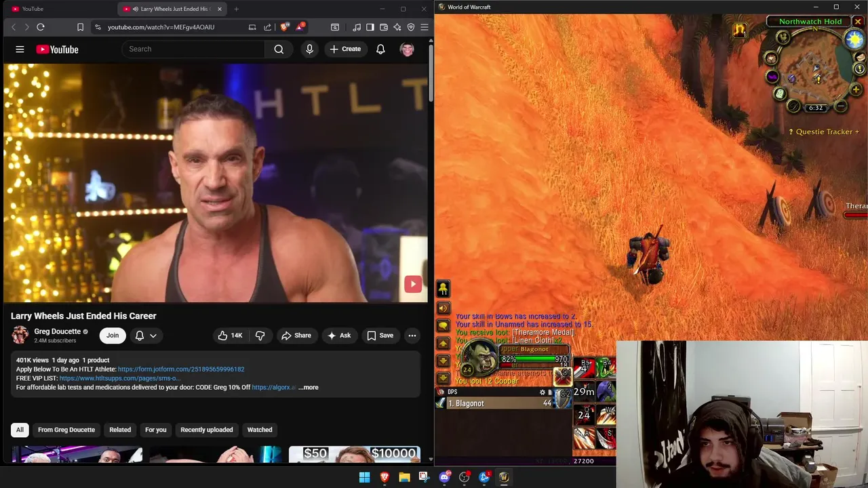Click the WoW clock showing 6:32
This screenshot has width=868, height=488.
(816, 108)
